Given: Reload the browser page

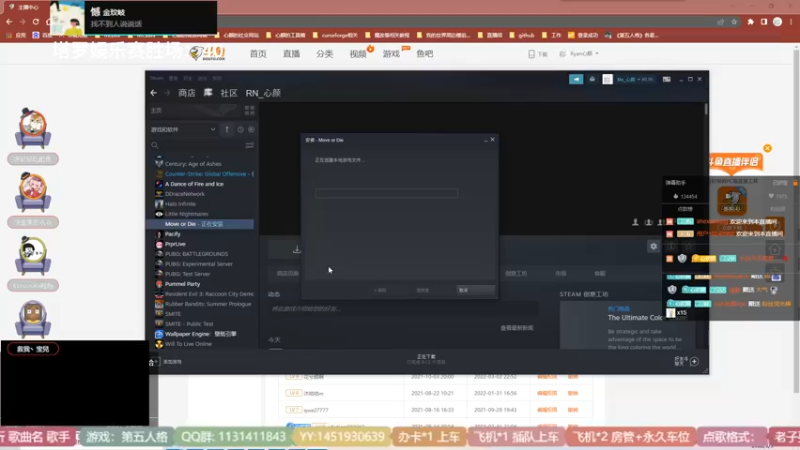Looking at the screenshot, I should click(35, 22).
